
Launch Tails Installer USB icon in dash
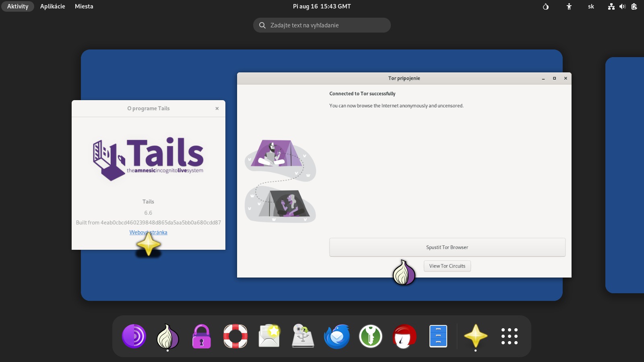(x=303, y=336)
